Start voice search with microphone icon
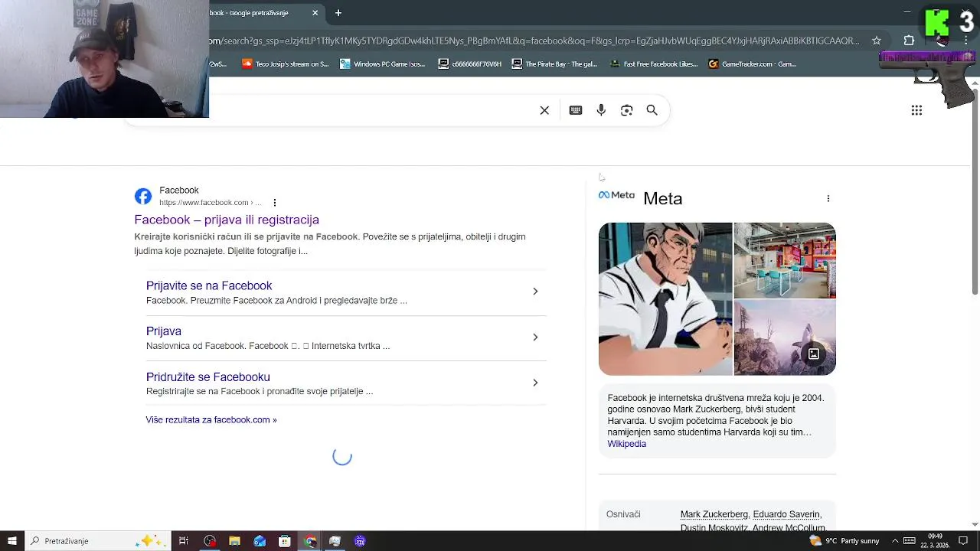Image resolution: width=980 pixels, height=551 pixels. (601, 110)
